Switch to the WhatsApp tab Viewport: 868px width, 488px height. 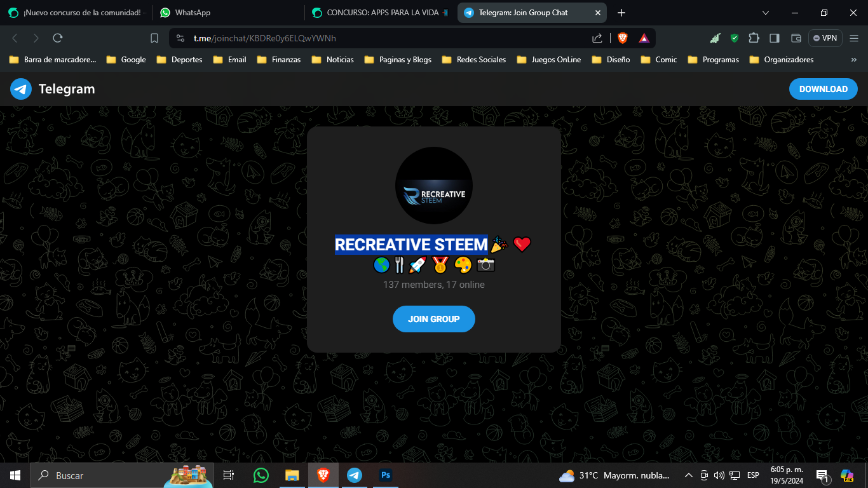coord(229,13)
